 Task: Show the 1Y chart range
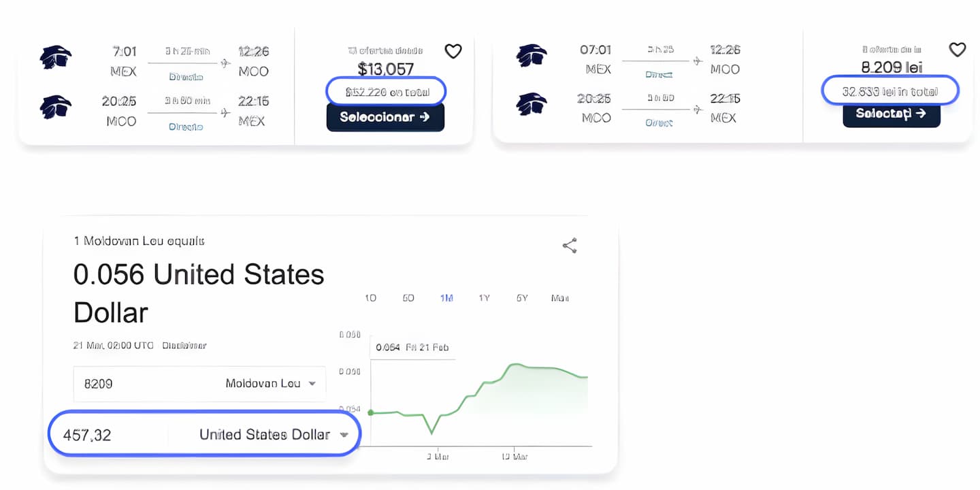(x=484, y=298)
